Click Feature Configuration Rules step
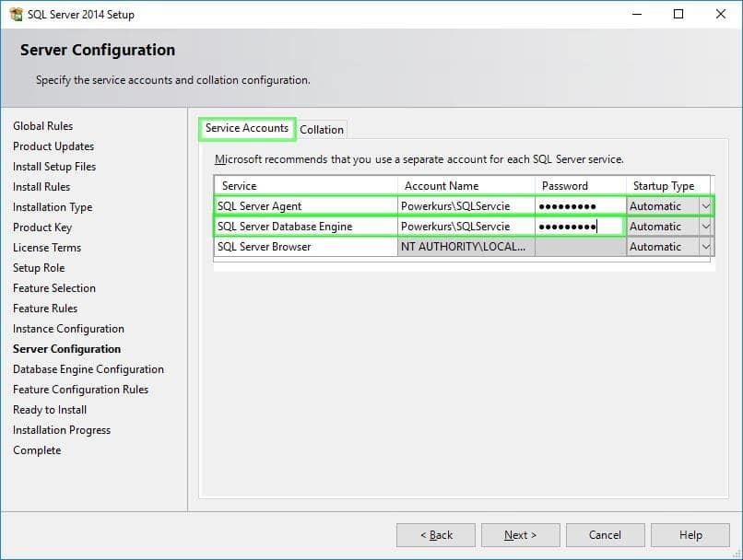Screen dimensions: 743x560 [80, 390]
